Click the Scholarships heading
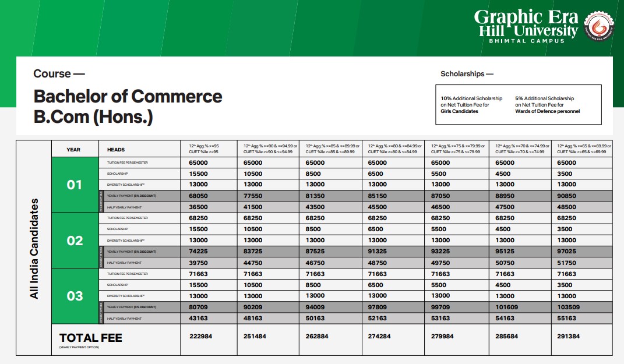 467,74
